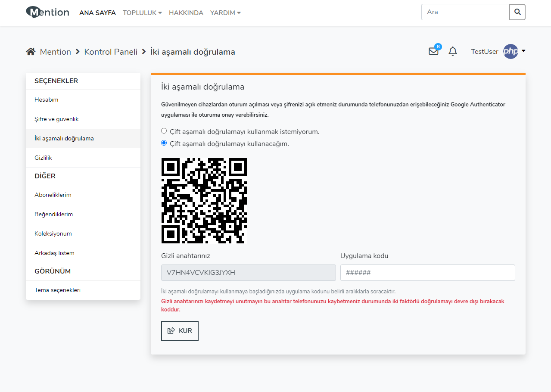Open the notifications bell icon
This screenshot has width=551, height=392.
(x=453, y=51)
